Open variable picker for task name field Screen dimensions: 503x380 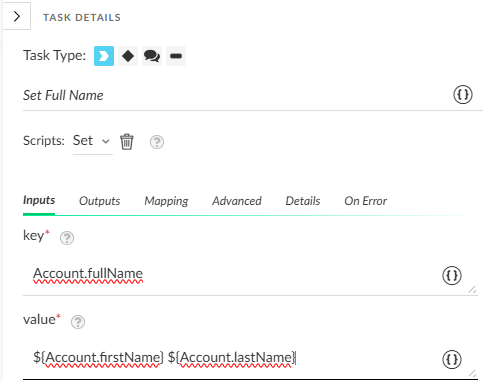tap(463, 95)
